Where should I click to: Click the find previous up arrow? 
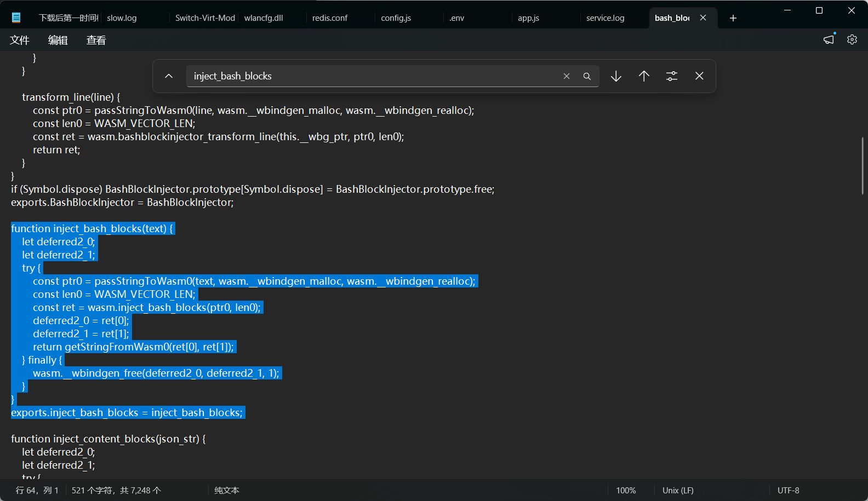click(x=644, y=76)
